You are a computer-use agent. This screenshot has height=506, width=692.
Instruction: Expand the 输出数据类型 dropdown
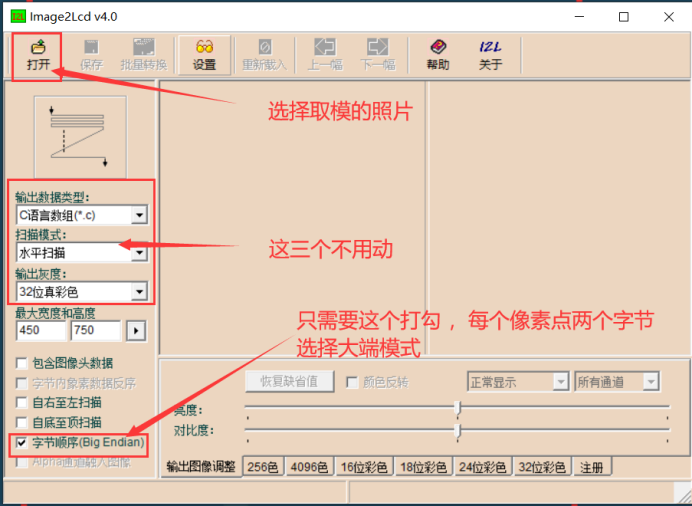click(x=139, y=215)
